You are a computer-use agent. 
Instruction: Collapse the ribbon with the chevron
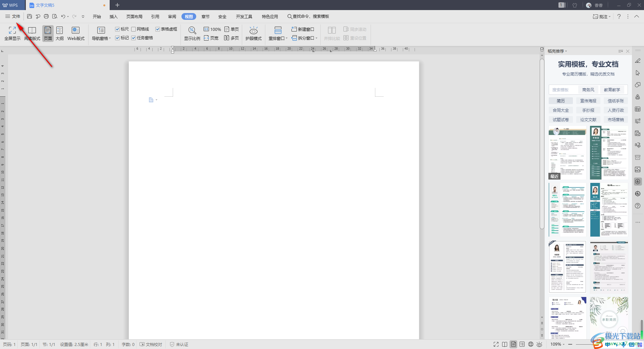[x=636, y=16]
